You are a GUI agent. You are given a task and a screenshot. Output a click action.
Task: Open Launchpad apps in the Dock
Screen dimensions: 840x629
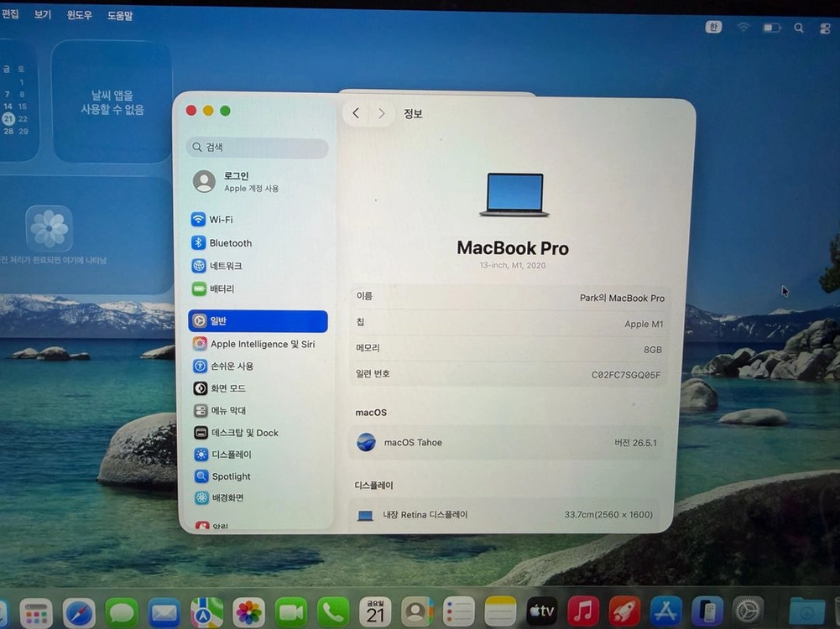click(x=36, y=613)
